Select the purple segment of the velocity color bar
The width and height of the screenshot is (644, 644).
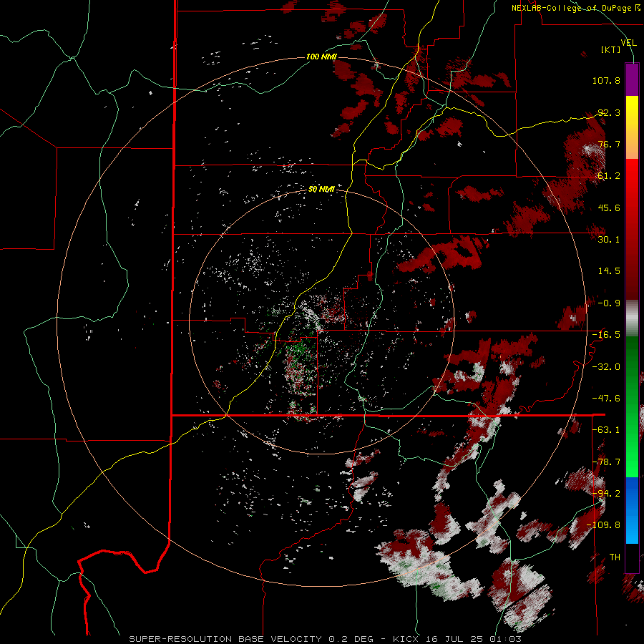(632, 79)
